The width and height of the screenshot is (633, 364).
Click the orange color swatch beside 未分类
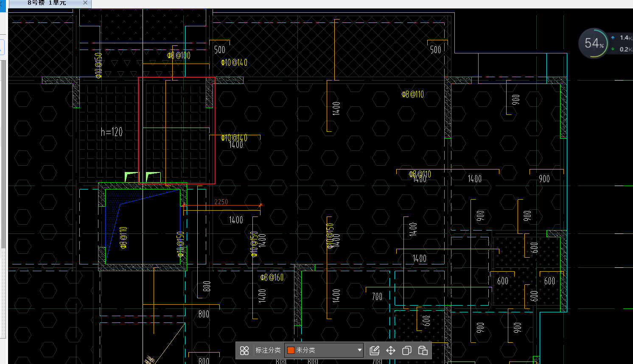tap(291, 350)
